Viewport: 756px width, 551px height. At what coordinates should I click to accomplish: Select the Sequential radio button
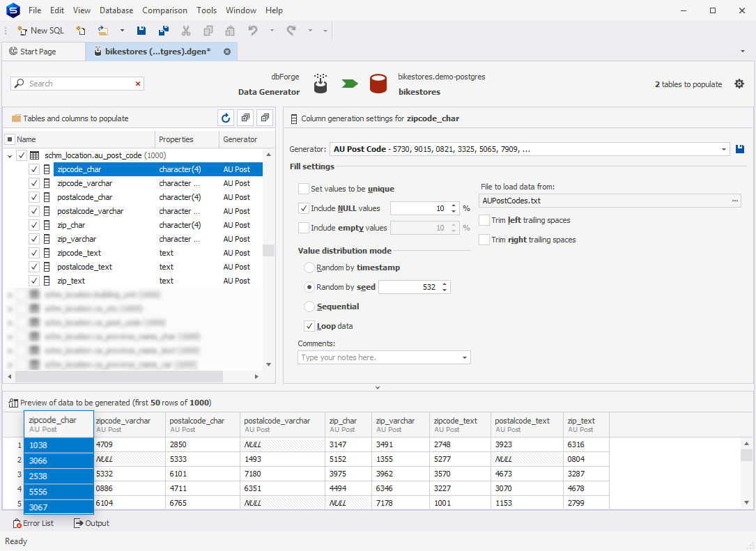pos(309,306)
